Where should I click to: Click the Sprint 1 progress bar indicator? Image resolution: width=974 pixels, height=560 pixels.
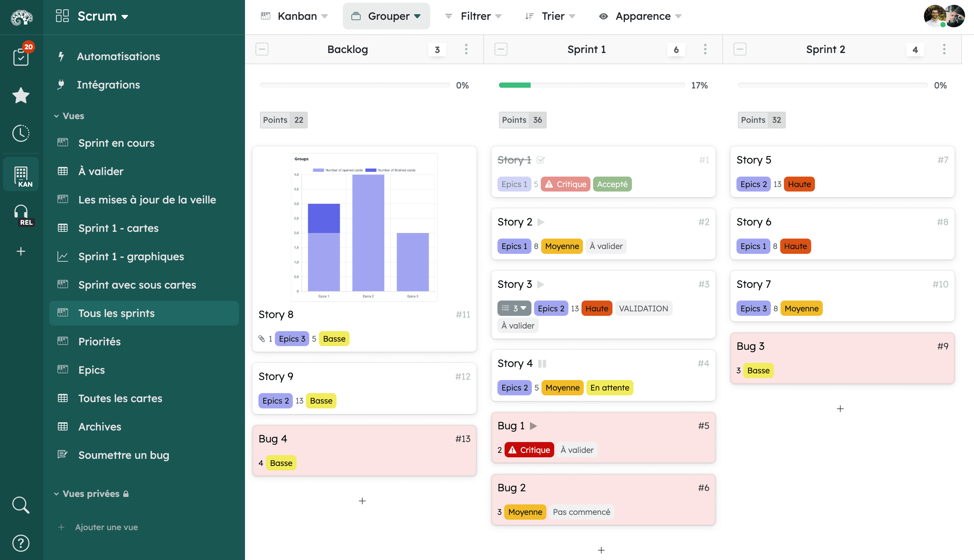pyautogui.click(x=515, y=85)
